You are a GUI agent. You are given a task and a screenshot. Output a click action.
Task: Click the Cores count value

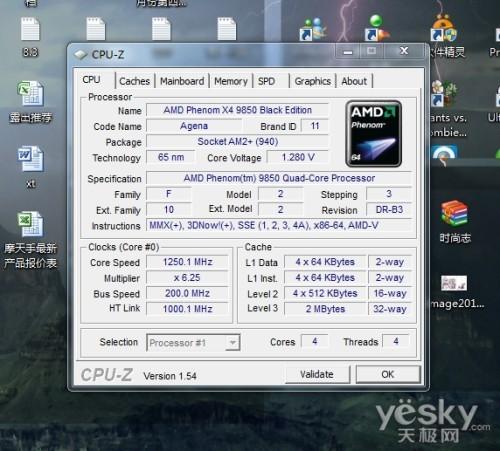point(315,341)
